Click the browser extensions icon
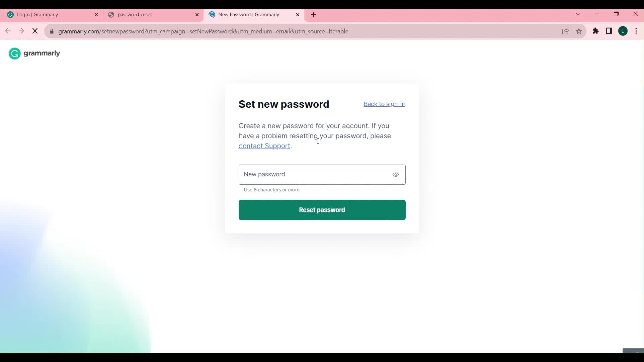The image size is (644, 362). tap(595, 31)
